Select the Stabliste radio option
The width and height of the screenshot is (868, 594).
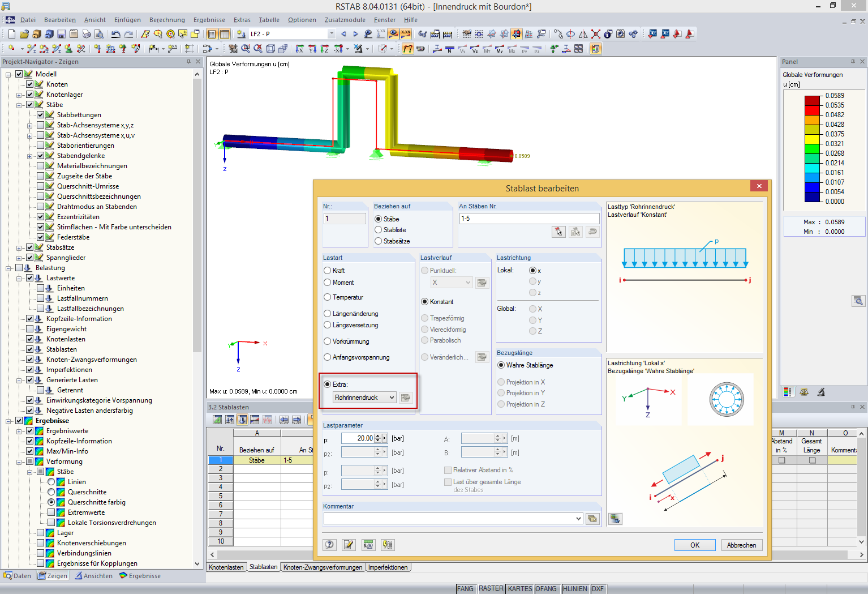pyautogui.click(x=379, y=230)
